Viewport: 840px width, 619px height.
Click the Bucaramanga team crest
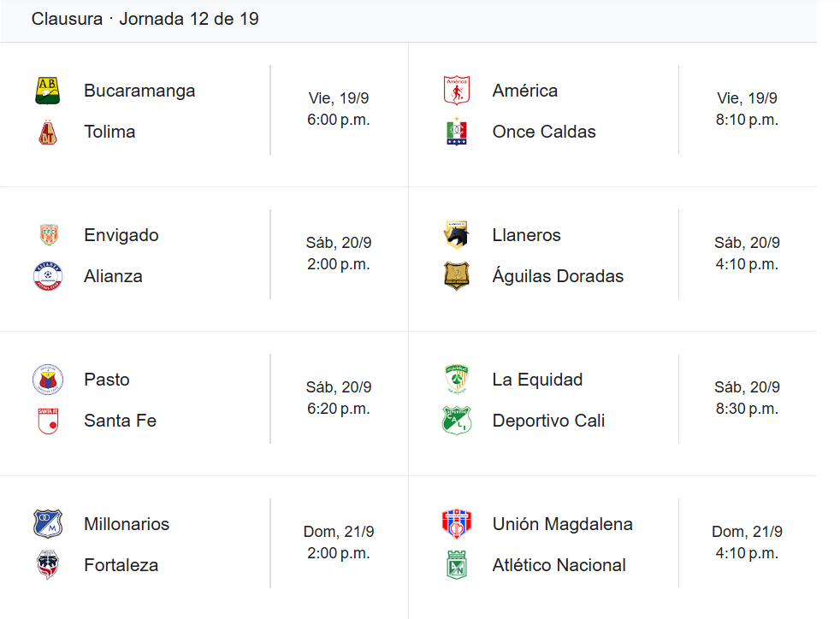tap(48, 91)
